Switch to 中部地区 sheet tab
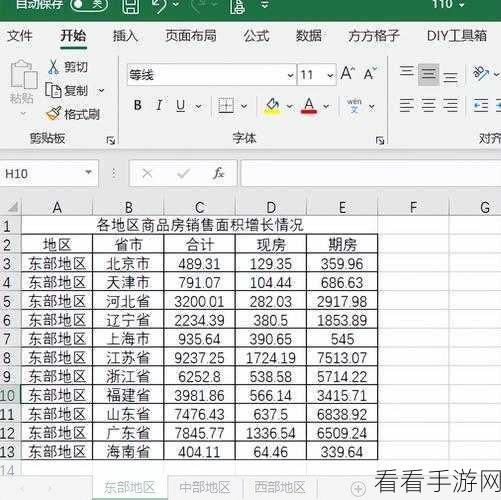501x500 pixels. click(x=205, y=488)
